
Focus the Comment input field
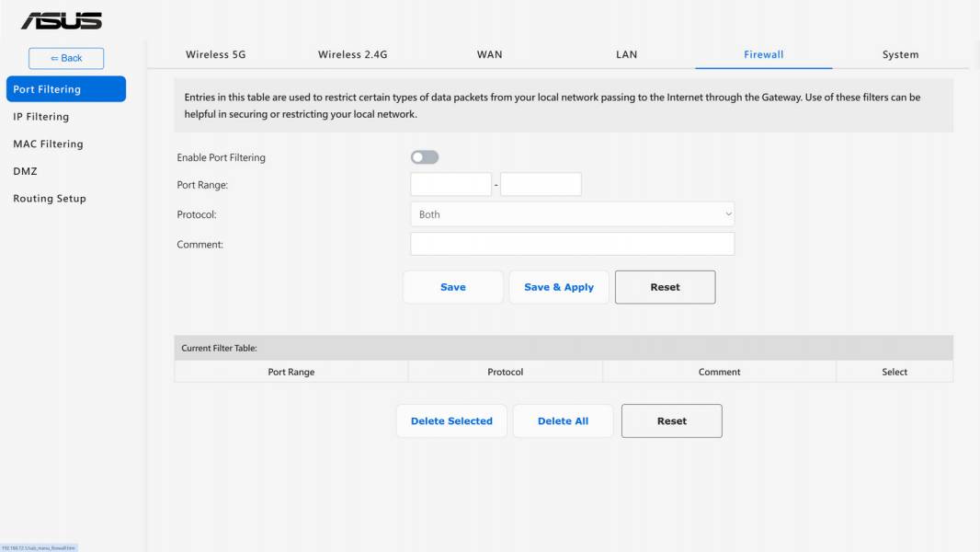click(572, 244)
